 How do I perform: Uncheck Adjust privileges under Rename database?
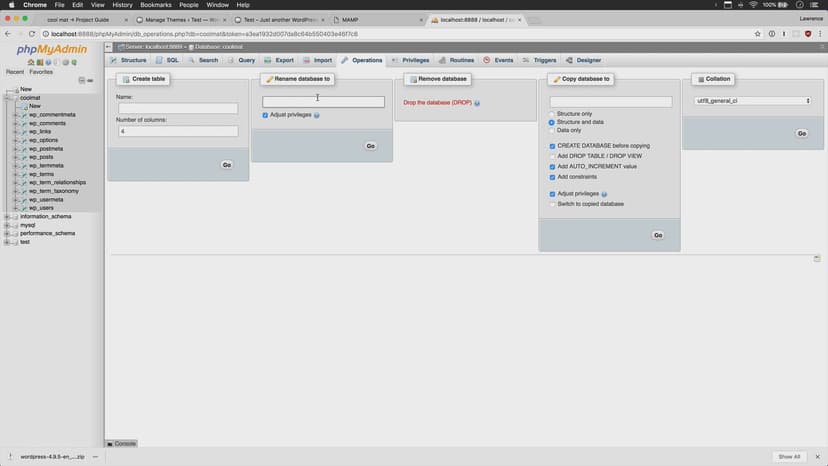click(265, 115)
